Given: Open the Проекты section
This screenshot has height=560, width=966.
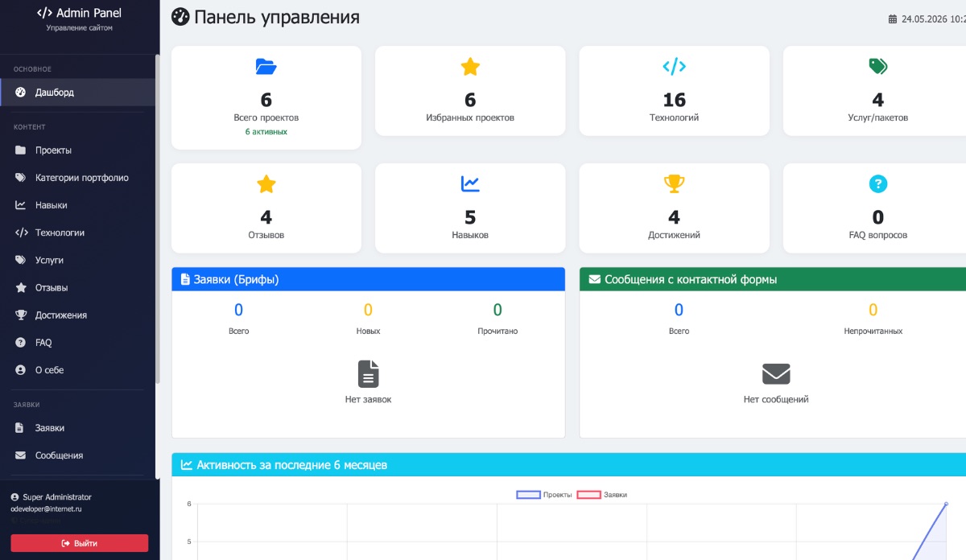Looking at the screenshot, I should tap(77, 150).
